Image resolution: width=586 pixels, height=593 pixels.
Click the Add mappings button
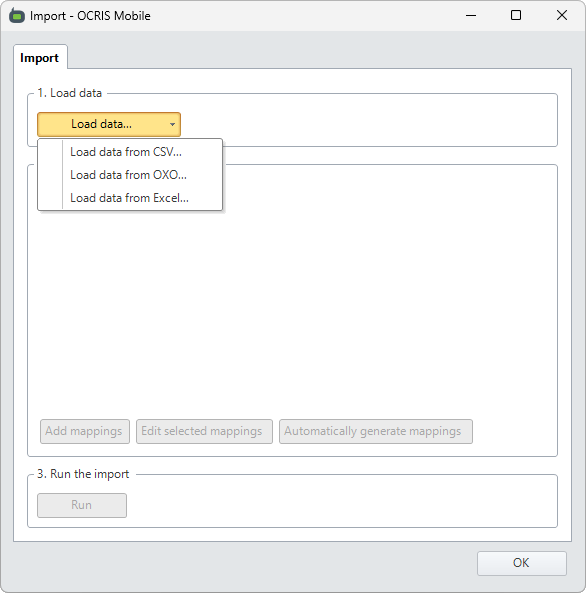[x=85, y=431]
